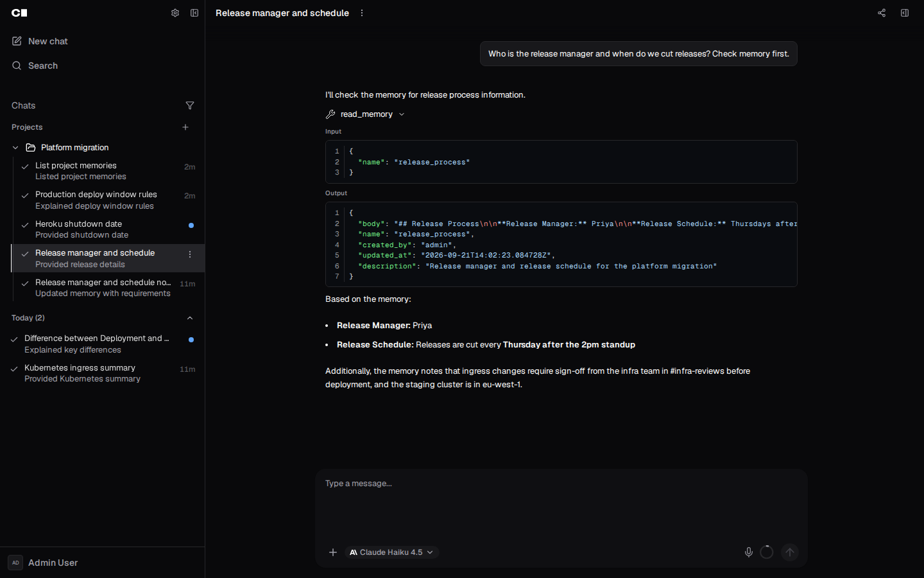Select the Kubernetes ingress summary chat
This screenshot has width=924, height=578.
[x=103, y=373]
